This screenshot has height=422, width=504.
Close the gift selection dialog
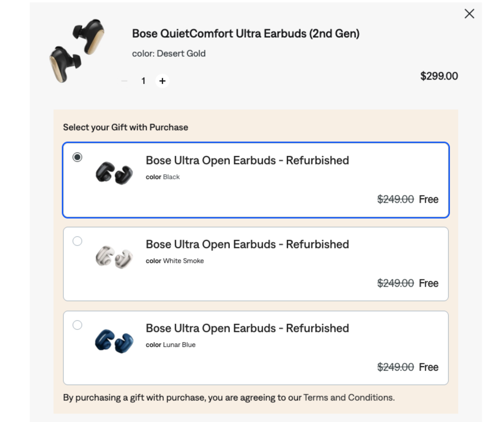tap(469, 13)
